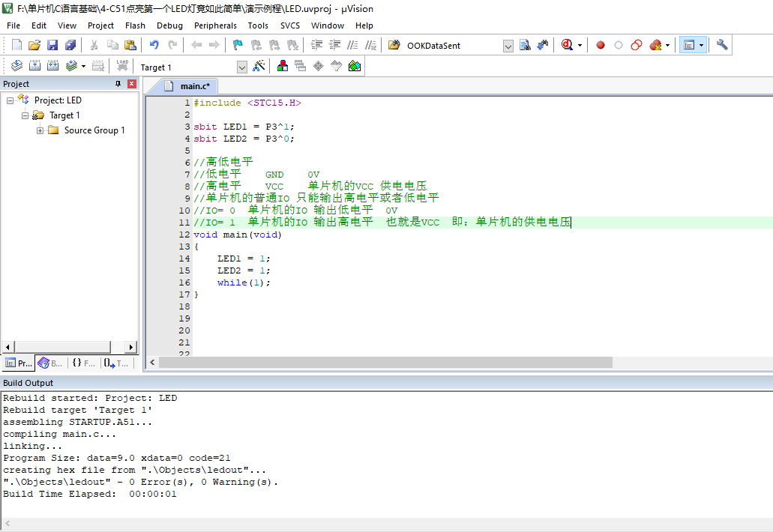Toggle the red Insert Breakpoint button
This screenshot has height=532, width=773.
pyautogui.click(x=601, y=45)
